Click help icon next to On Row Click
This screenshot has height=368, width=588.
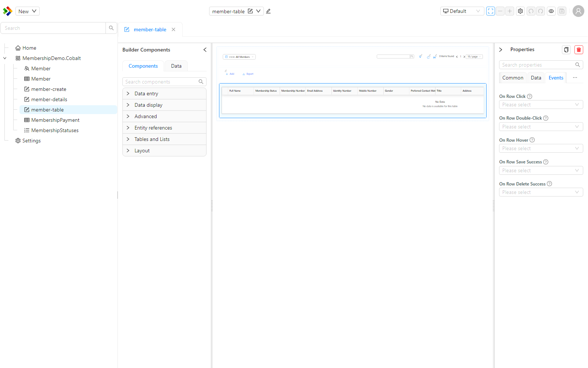point(530,96)
